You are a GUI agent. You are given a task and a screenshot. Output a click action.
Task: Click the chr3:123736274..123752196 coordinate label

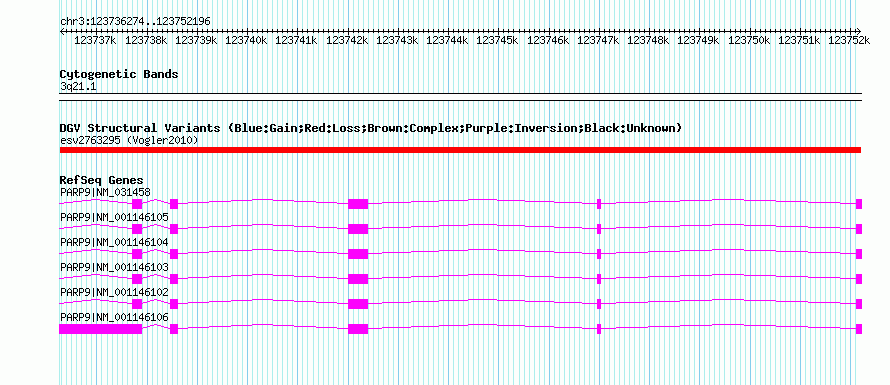pos(135,21)
